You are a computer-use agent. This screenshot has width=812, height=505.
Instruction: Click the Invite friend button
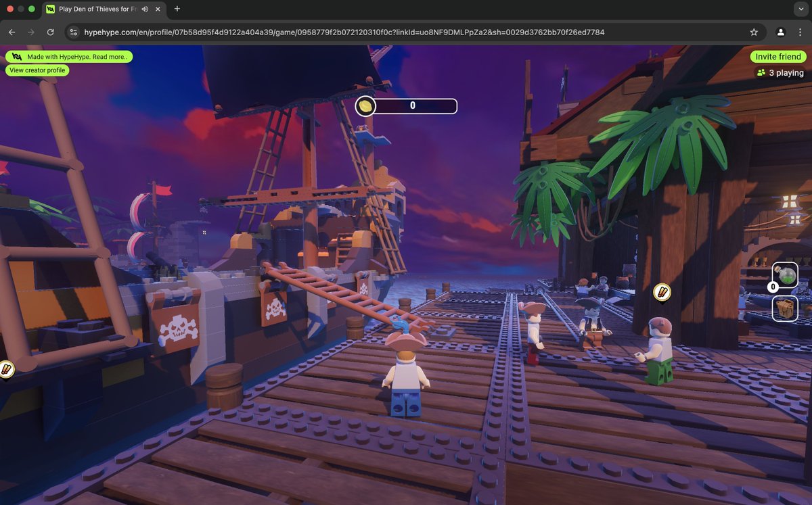777,56
